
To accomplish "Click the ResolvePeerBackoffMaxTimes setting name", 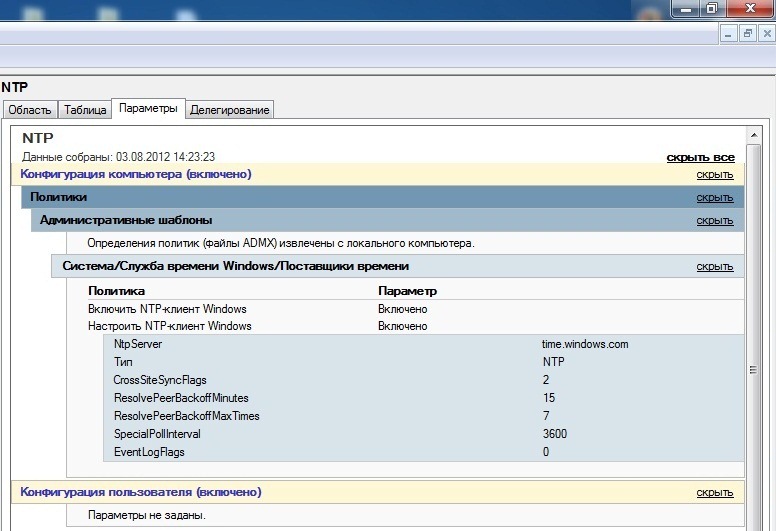I will click(187, 416).
